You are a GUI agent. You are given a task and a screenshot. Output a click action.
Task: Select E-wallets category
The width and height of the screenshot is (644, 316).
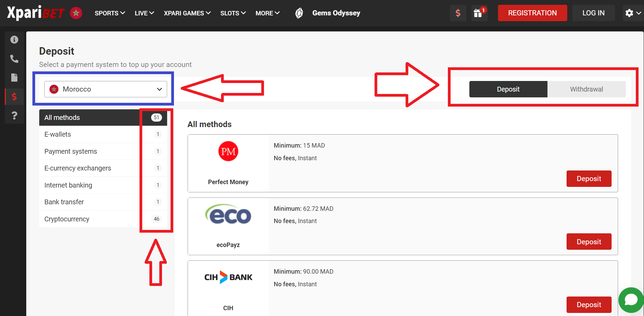pyautogui.click(x=103, y=134)
